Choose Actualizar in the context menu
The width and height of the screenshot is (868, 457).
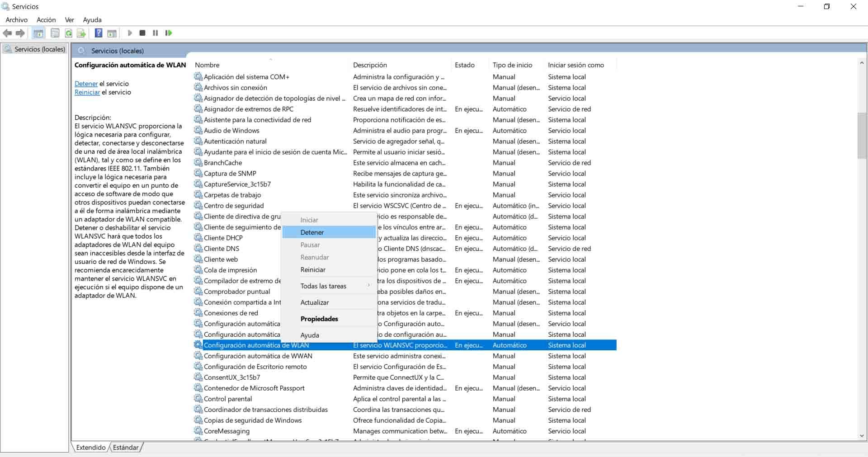coord(329,302)
